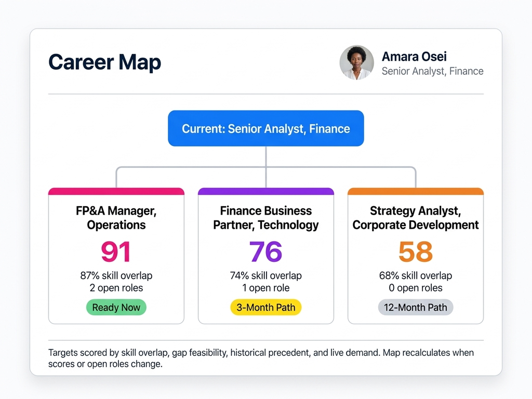Open the Strategy Analyst, Corporate Development card
The height and width of the screenshot is (399, 532).
(415, 218)
